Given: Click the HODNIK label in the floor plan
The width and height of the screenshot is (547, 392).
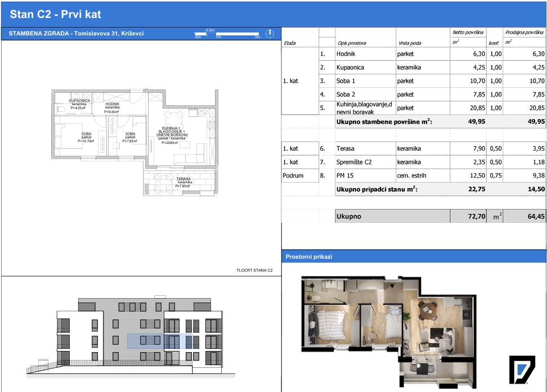Looking at the screenshot, I should pyautogui.click(x=112, y=107).
